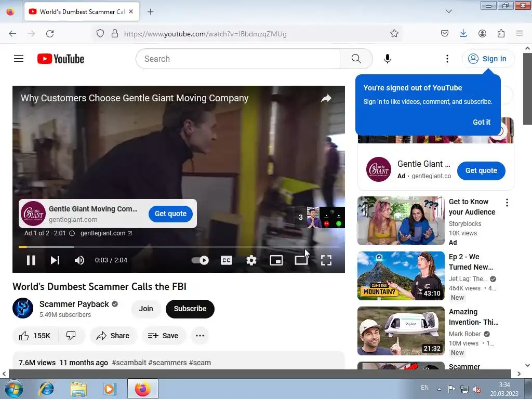This screenshot has width=532, height=399.
Task: Enter full screen mode
Action: (326, 260)
